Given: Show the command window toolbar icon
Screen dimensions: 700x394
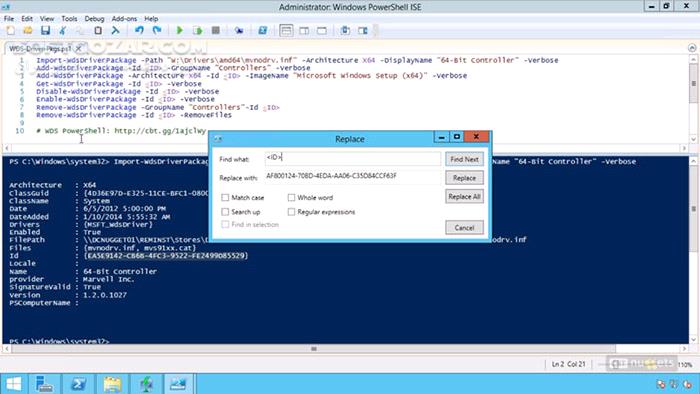Looking at the screenshot, I should (x=345, y=30).
